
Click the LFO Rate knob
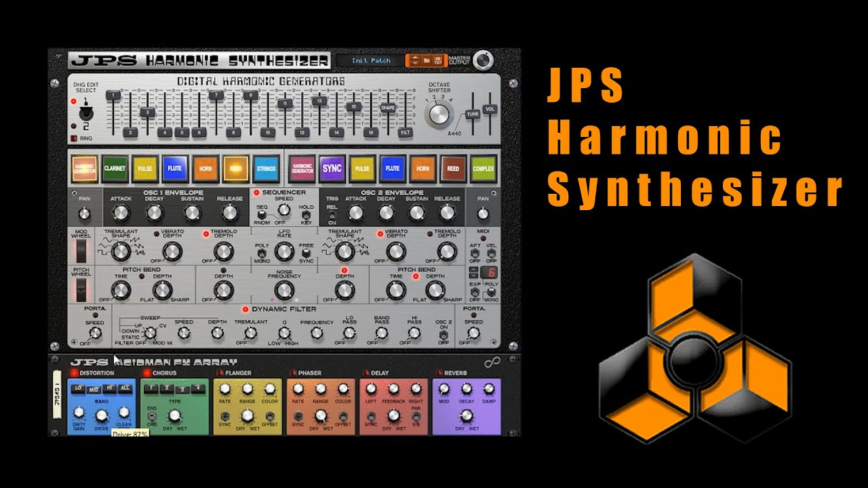click(x=284, y=252)
